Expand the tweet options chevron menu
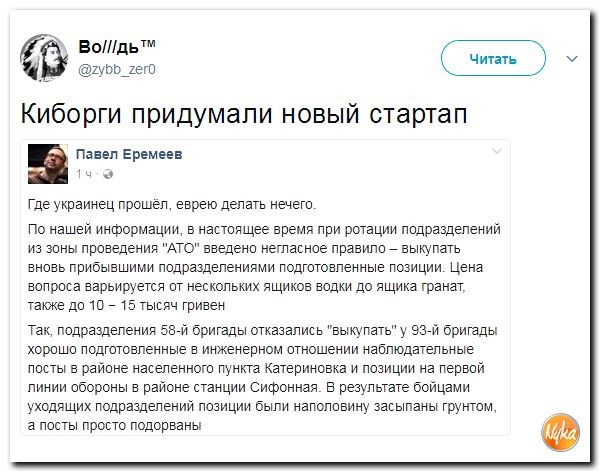This screenshot has height=473, width=601. coord(572,59)
